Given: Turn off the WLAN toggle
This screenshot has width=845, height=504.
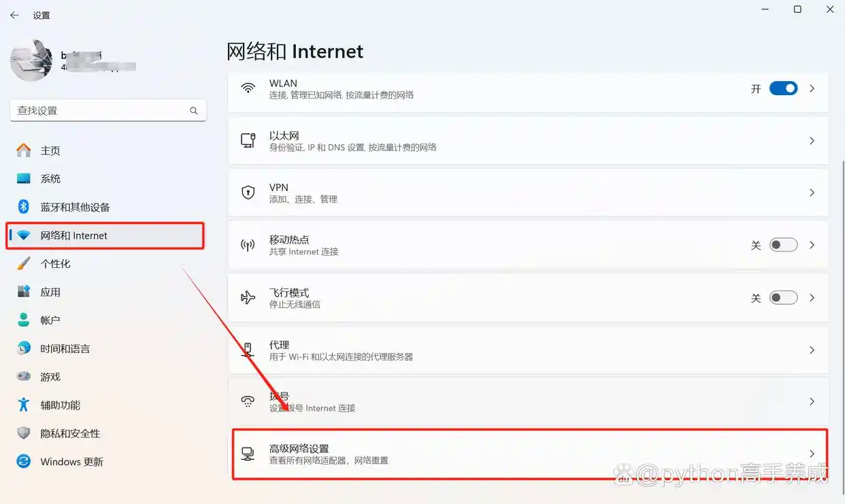Looking at the screenshot, I should 783,88.
